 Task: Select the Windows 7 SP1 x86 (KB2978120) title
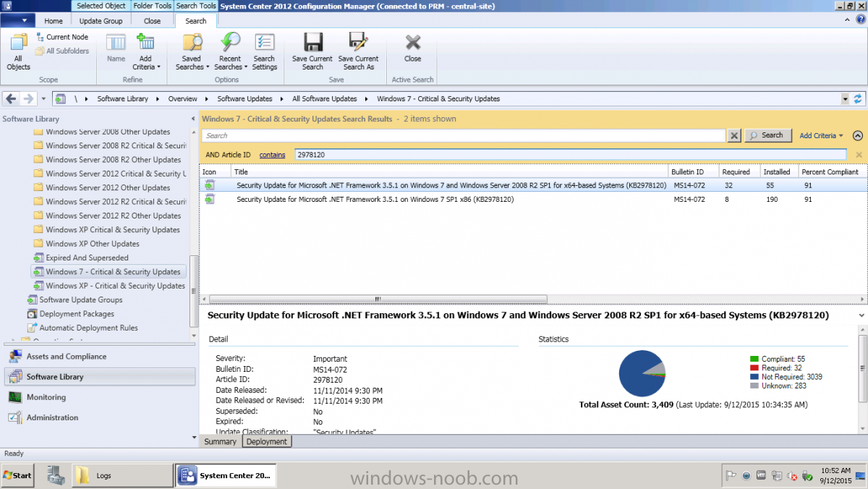(375, 199)
